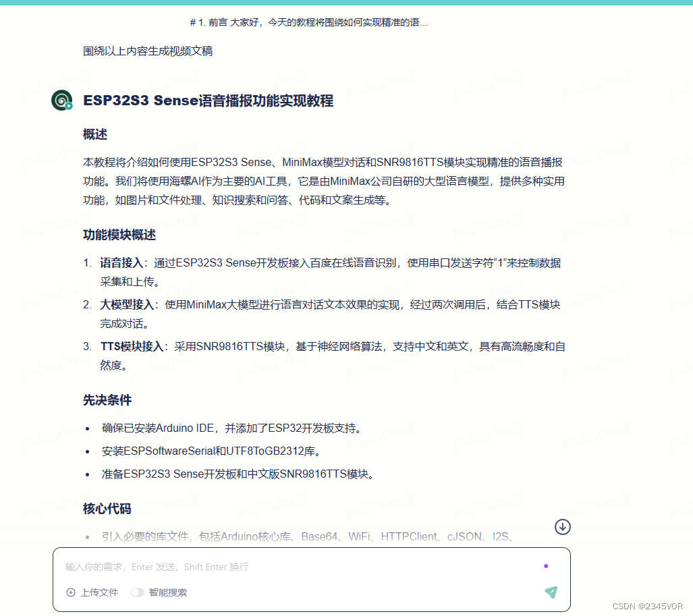The width and height of the screenshot is (693, 616).
Task: Open the attached file snippet '# 1. 前言 大家好'
Action: click(309, 22)
